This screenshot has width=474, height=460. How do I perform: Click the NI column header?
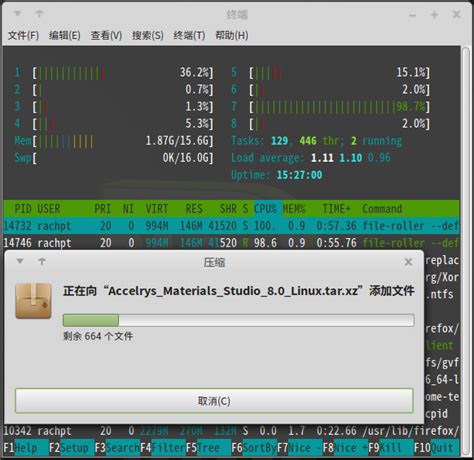tap(128, 209)
